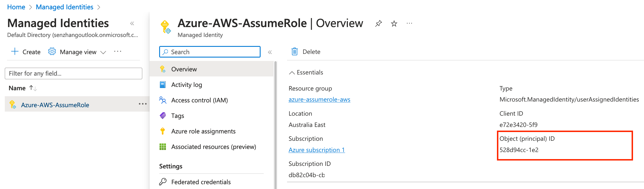Collapse the resource menu sidebar
The width and height of the screenshot is (644, 189).
pos(270,52)
